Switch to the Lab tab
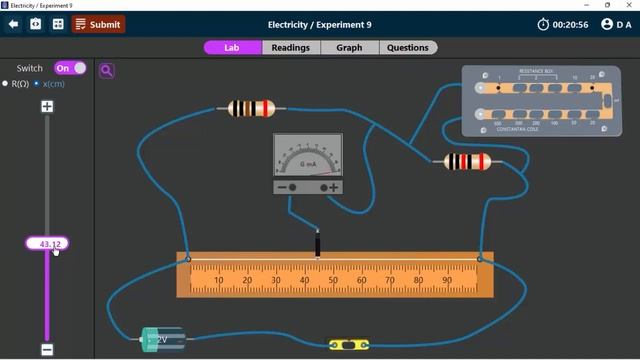This screenshot has height=360, width=640. coord(232,47)
